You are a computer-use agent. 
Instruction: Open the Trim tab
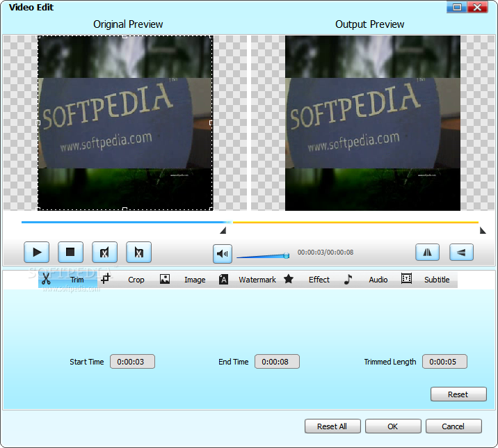pyautogui.click(x=67, y=280)
